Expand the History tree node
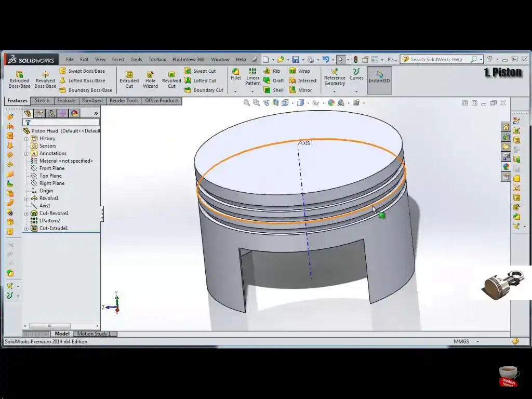The width and height of the screenshot is (532, 399). tap(26, 139)
